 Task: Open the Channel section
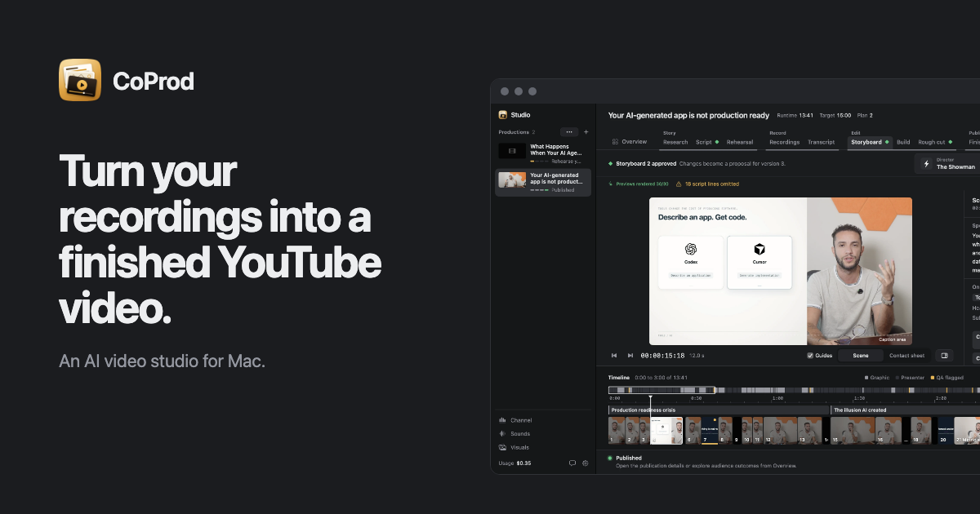click(x=515, y=420)
